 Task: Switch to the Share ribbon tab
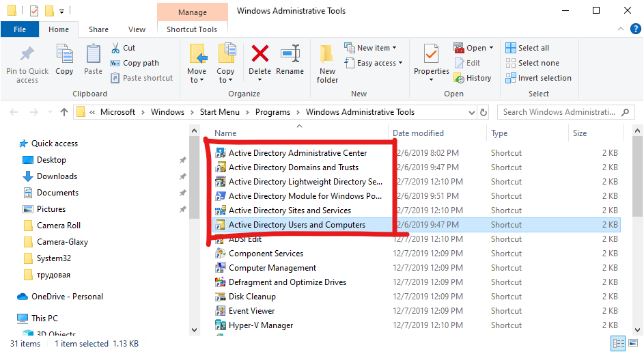point(98,29)
